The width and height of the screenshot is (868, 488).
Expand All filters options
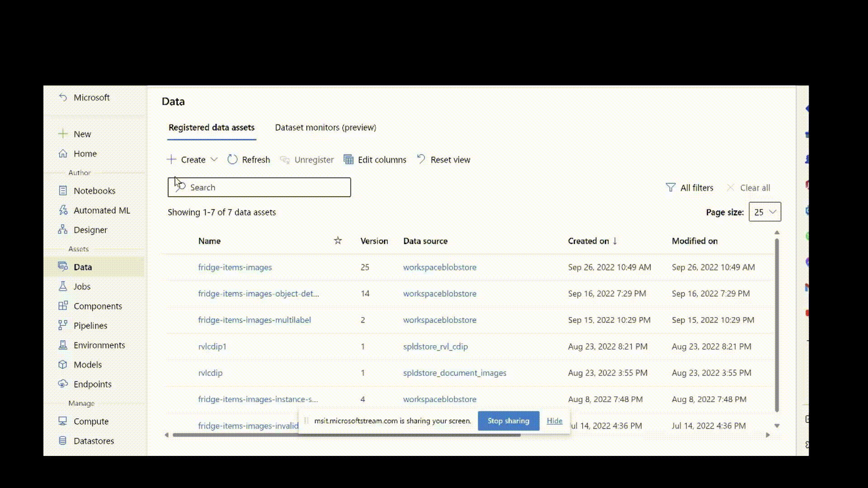pyautogui.click(x=690, y=188)
